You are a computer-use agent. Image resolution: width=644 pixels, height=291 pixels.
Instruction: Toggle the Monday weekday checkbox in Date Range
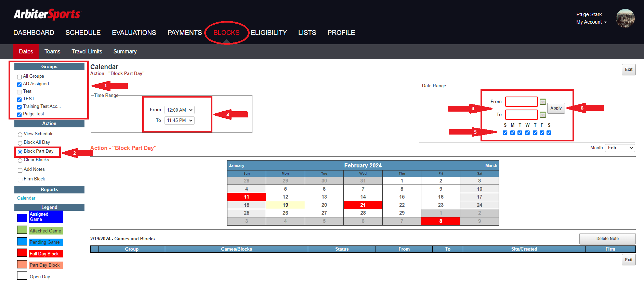(512, 132)
